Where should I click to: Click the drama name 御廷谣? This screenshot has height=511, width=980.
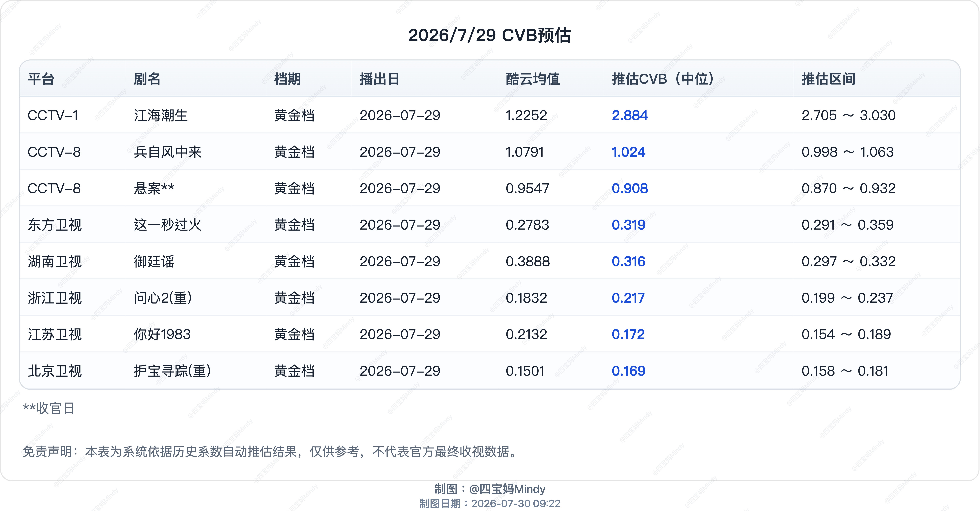click(x=154, y=262)
